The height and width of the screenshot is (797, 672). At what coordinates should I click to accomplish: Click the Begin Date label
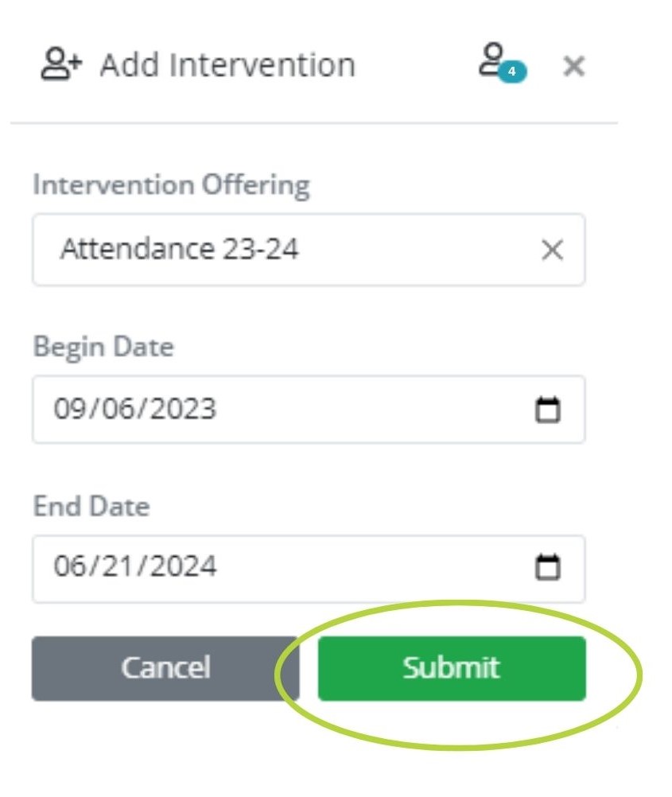pyautogui.click(x=103, y=347)
